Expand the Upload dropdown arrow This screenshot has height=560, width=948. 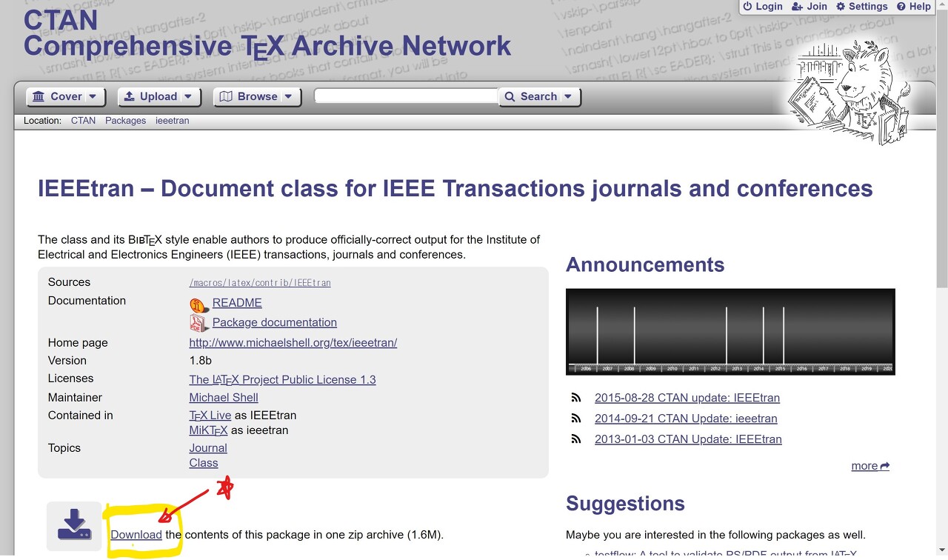188,96
